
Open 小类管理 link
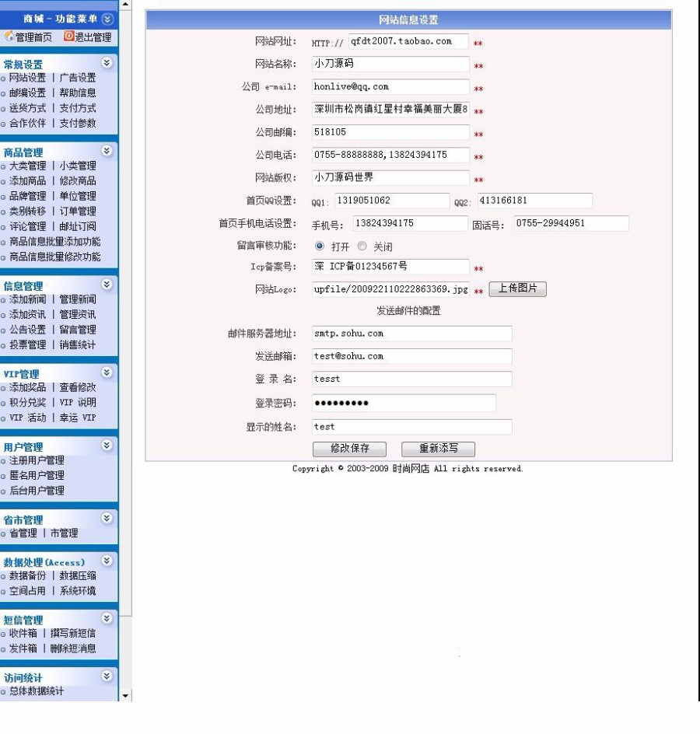(x=78, y=166)
